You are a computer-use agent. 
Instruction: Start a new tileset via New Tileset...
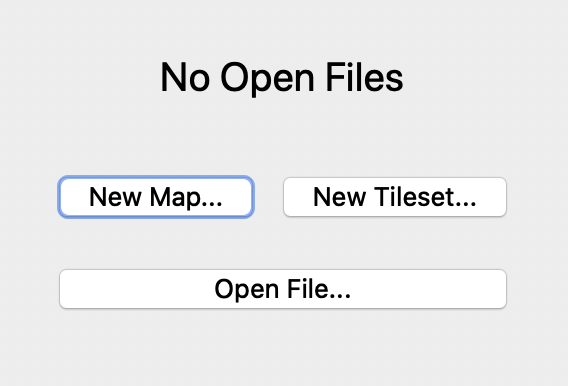395,197
